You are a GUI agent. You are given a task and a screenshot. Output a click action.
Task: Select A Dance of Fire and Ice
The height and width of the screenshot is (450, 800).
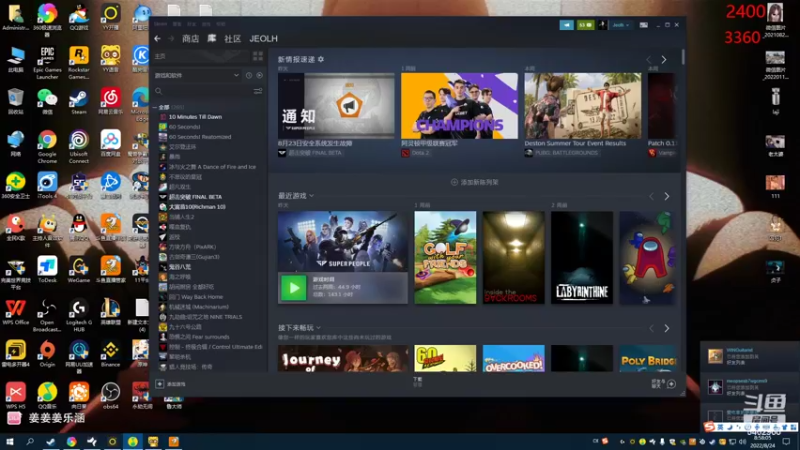[212, 167]
